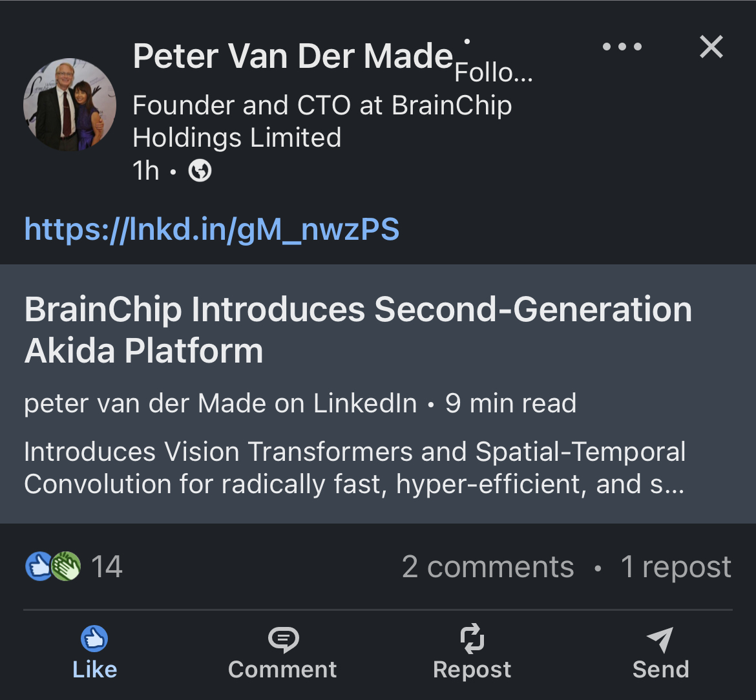Open the Peter Van Der Made name link
This screenshot has height=700, width=756.
pos(293,56)
